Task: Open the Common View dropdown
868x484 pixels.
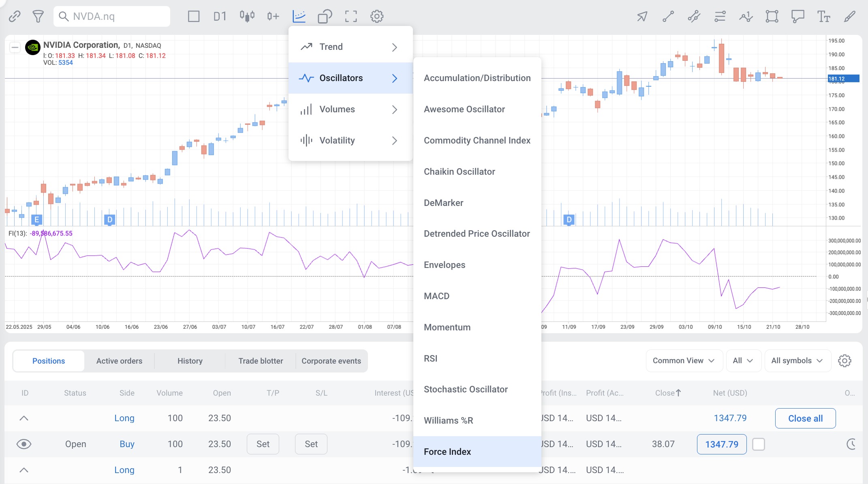Action: (684, 361)
